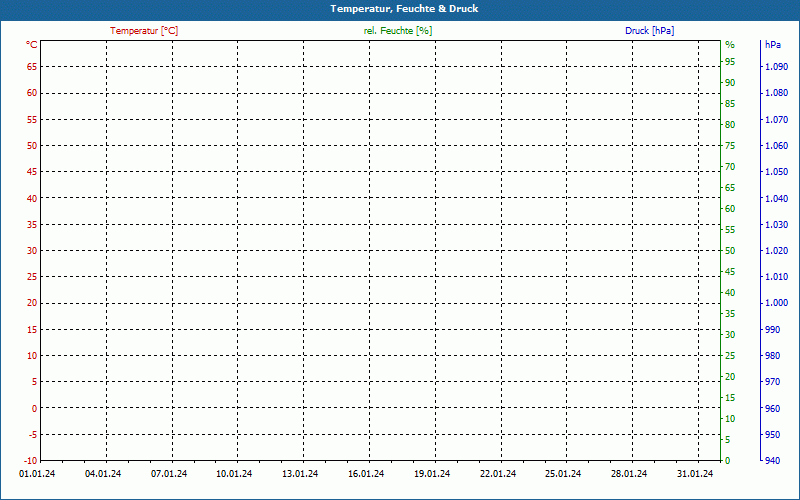Viewport: 800px width, 500px height.
Task: Click '10' on the red temperature axis
Action: [32, 356]
